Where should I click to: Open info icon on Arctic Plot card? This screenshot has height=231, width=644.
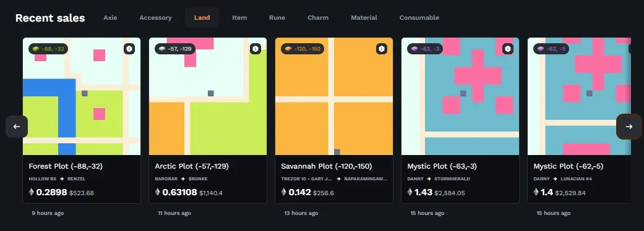255,49
